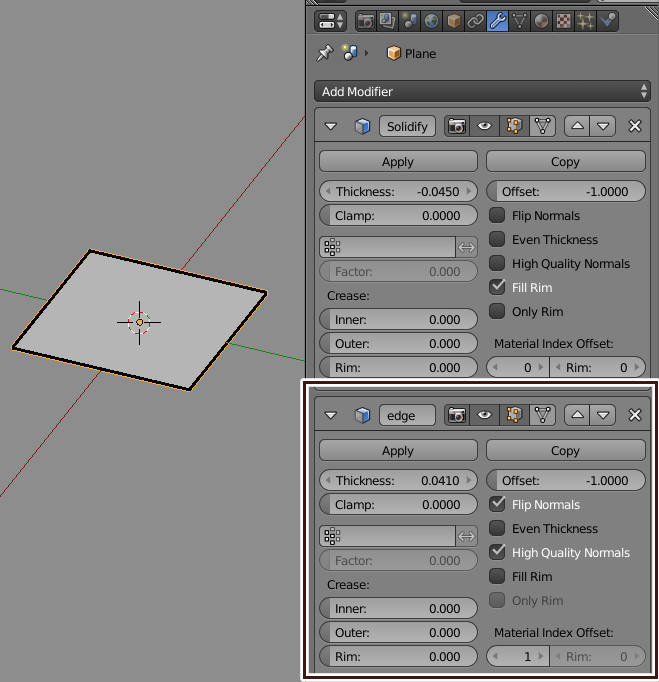Viewport: 659px width, 682px height.
Task: Increase Rim material index in Solidify modifier
Action: (636, 368)
